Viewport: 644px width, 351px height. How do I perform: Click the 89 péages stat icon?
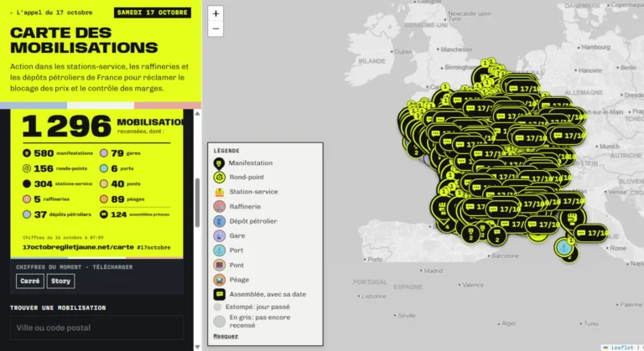tap(104, 199)
